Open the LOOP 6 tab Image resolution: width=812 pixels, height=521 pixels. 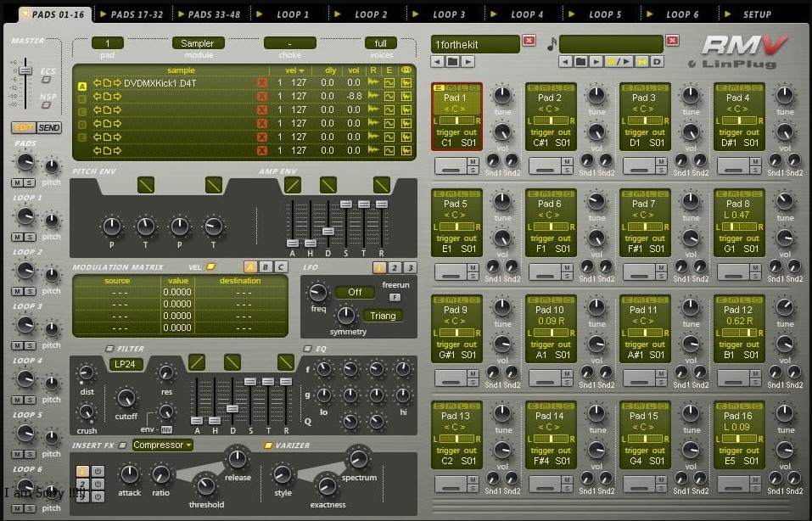click(677, 14)
